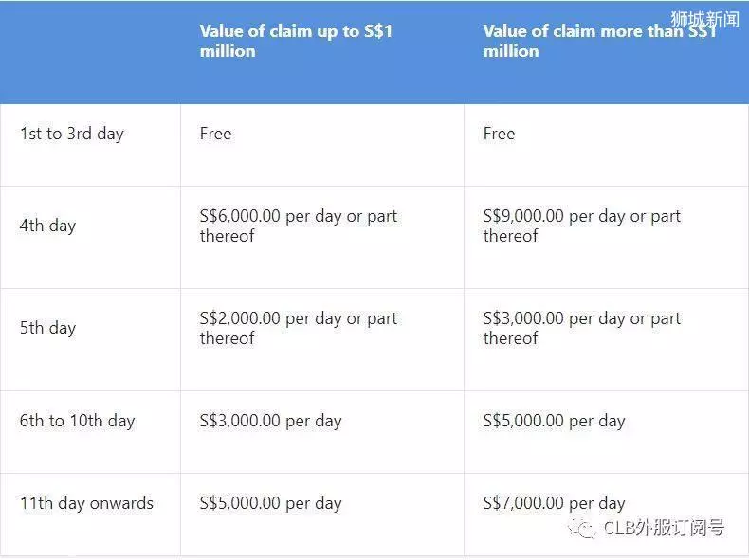Click the S$3,000.00 cell in 5th day row
The height and width of the screenshot is (560, 749).
pyautogui.click(x=582, y=329)
